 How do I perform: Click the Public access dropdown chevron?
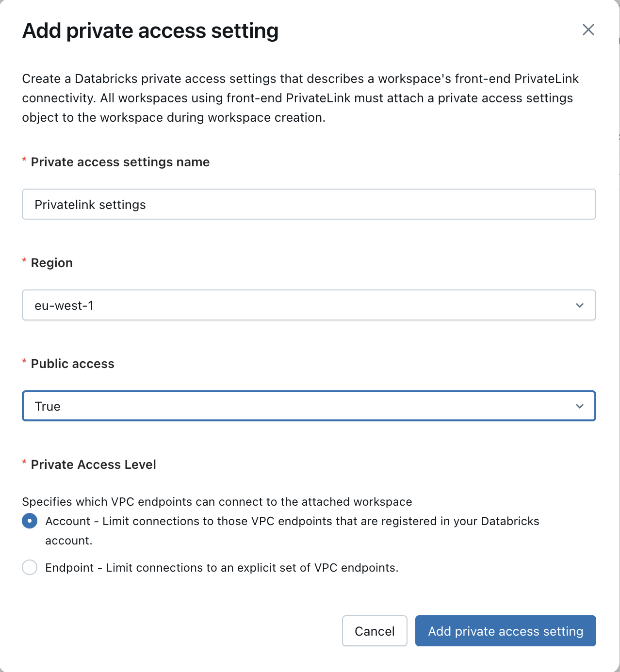pos(579,406)
